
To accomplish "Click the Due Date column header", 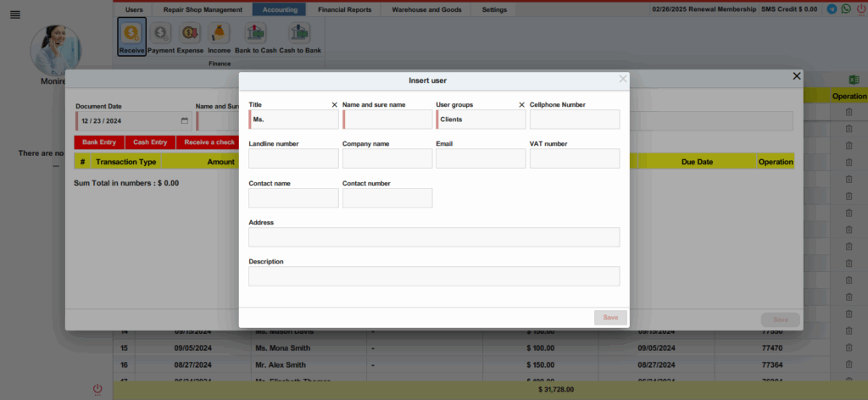I will pyautogui.click(x=697, y=162).
